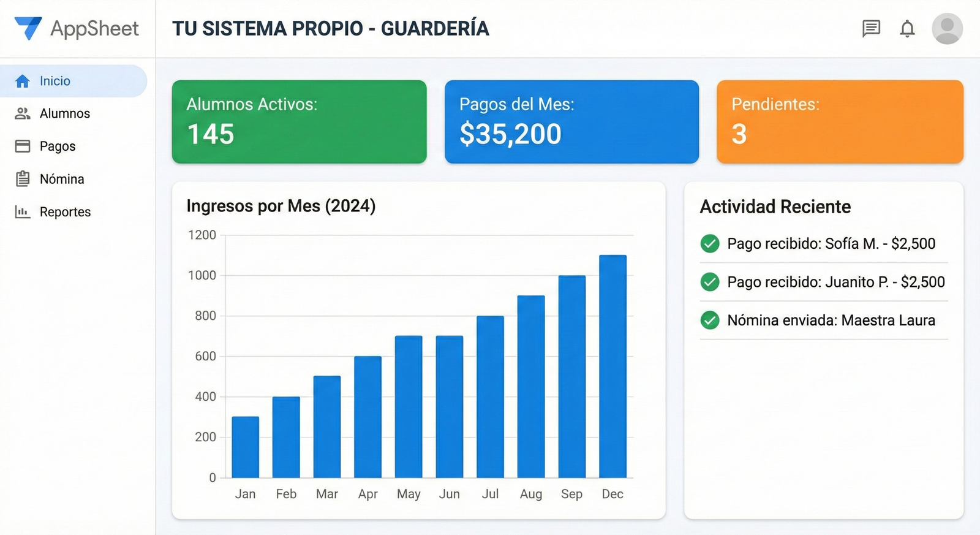This screenshot has width=980, height=535.
Task: Click the AppSheet logo icon
Action: 28,28
